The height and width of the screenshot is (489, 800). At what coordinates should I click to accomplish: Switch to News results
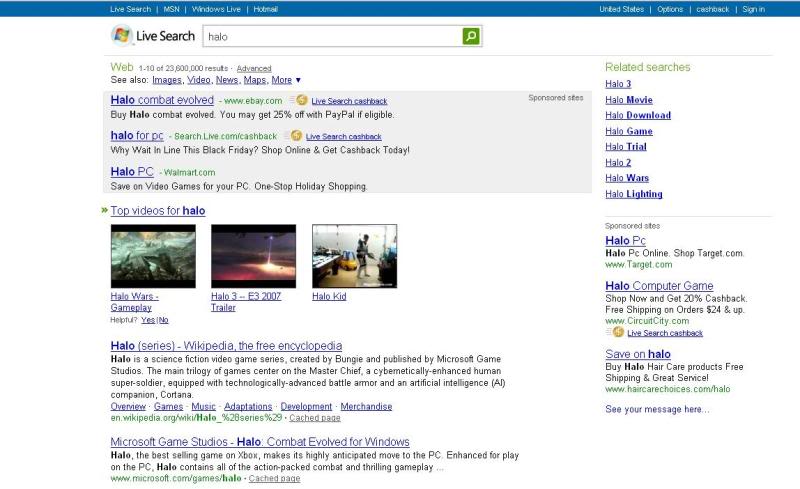(227, 80)
